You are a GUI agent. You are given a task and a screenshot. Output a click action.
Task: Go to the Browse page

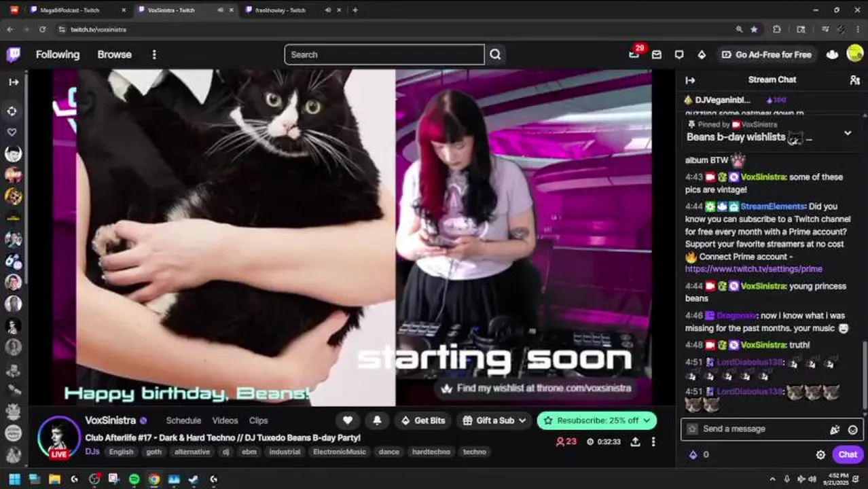[x=114, y=54]
